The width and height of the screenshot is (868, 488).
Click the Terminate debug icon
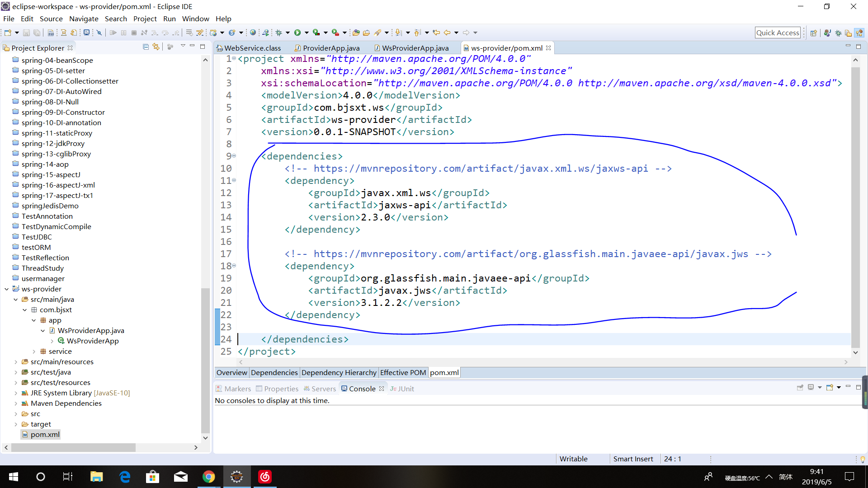[134, 33]
